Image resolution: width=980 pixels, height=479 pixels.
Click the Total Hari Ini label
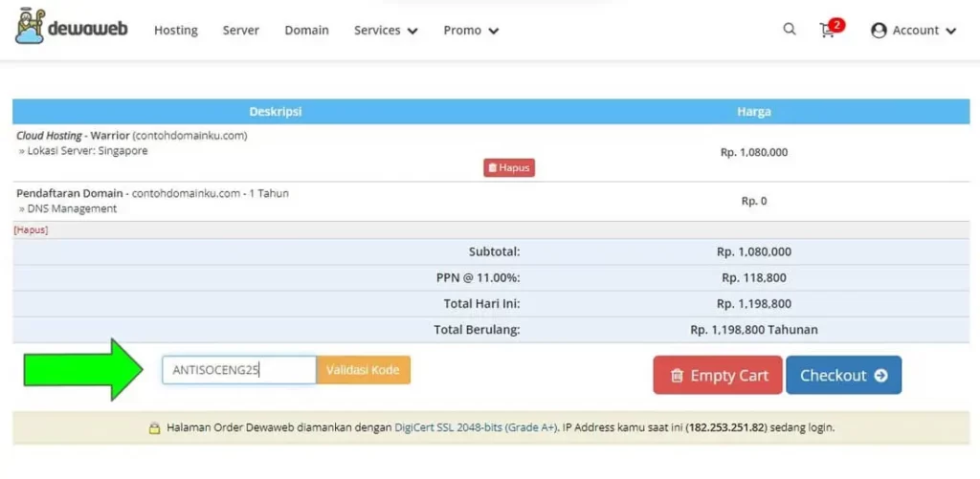[482, 304]
